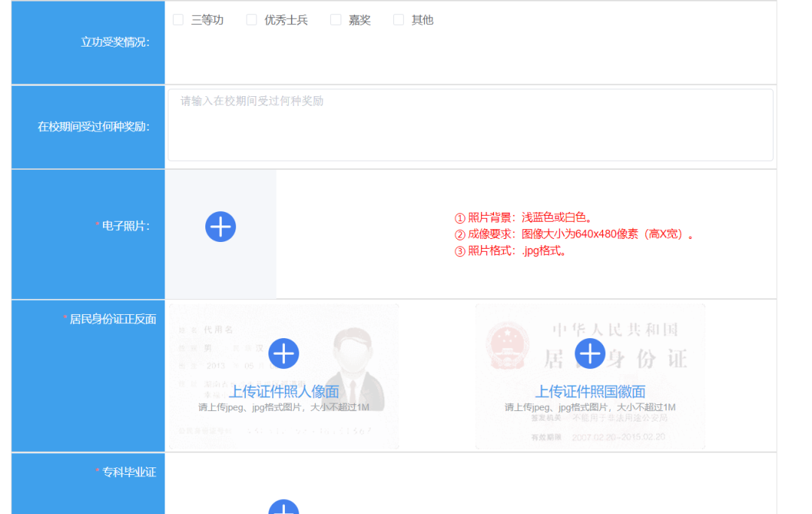Tick the 优秀士兵 option

click(252, 20)
